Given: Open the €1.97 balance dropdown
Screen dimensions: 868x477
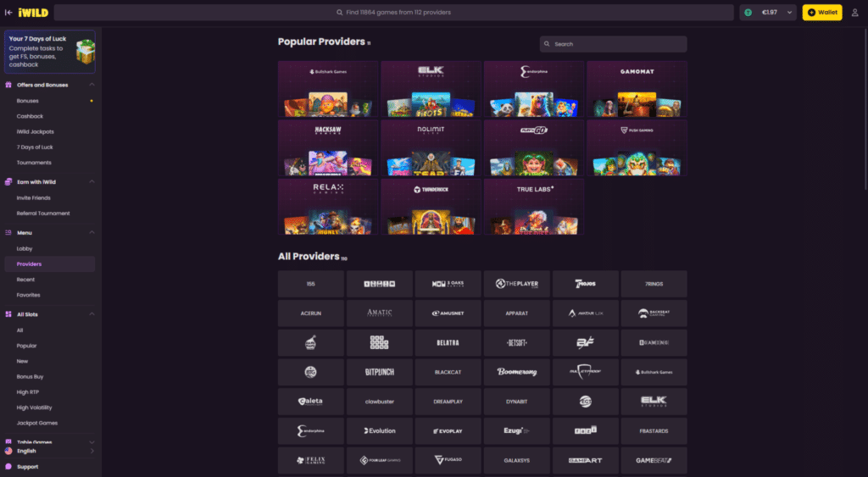Looking at the screenshot, I should (768, 12).
